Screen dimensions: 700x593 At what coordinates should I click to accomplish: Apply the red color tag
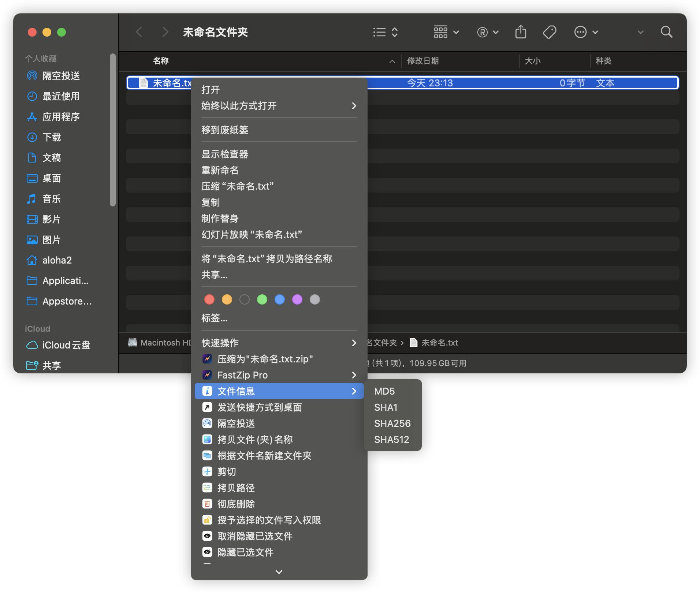pos(209,300)
